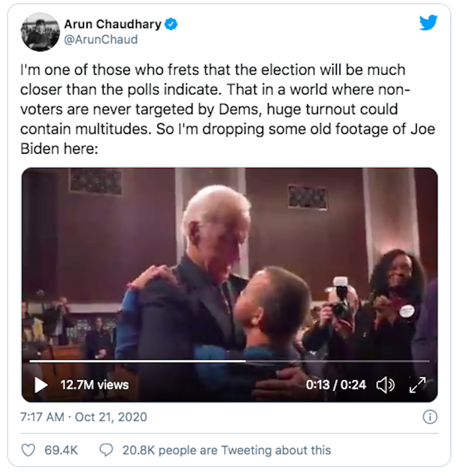
Task: Click the Twitter bird logo
Action: click(x=428, y=23)
